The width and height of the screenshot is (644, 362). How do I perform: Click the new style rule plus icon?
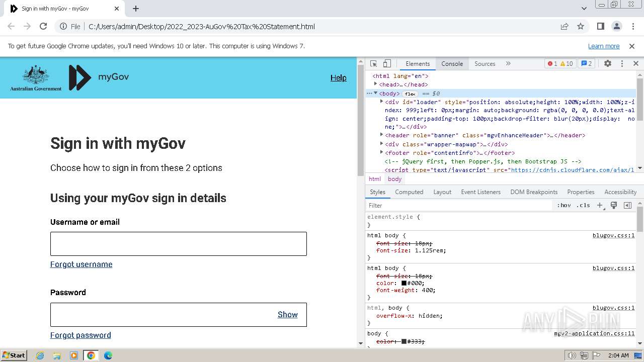(600, 205)
